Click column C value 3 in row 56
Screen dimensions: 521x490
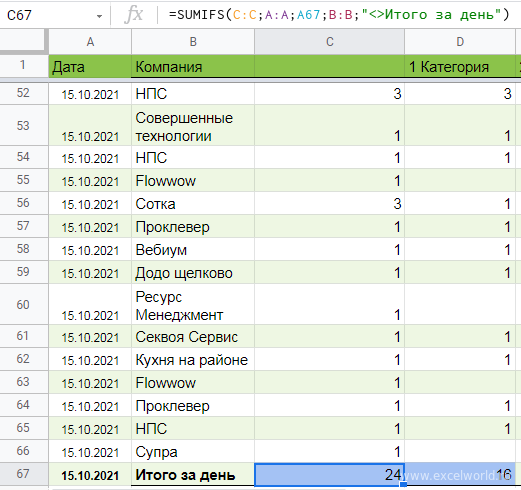coord(330,203)
